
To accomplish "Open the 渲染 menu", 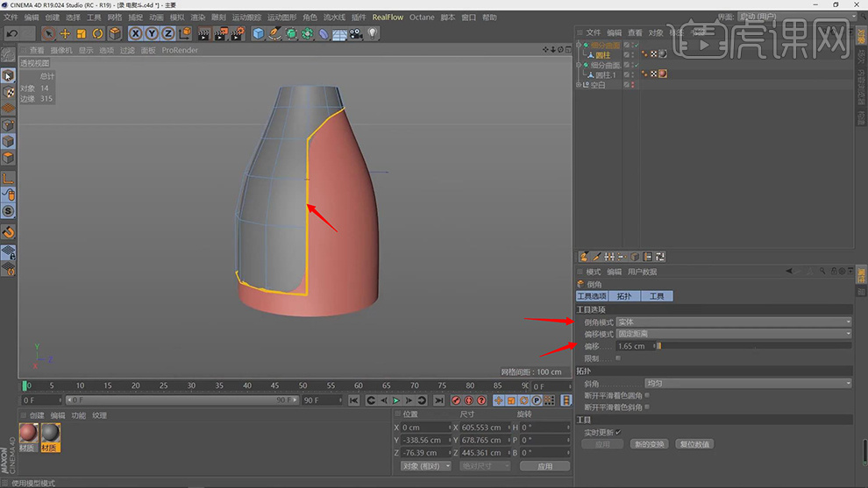I will click(197, 17).
